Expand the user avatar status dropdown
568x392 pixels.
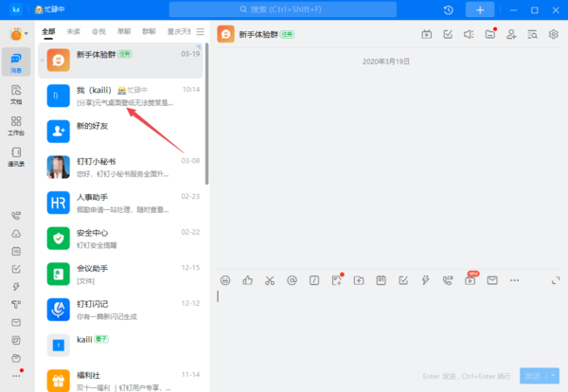[x=27, y=34]
